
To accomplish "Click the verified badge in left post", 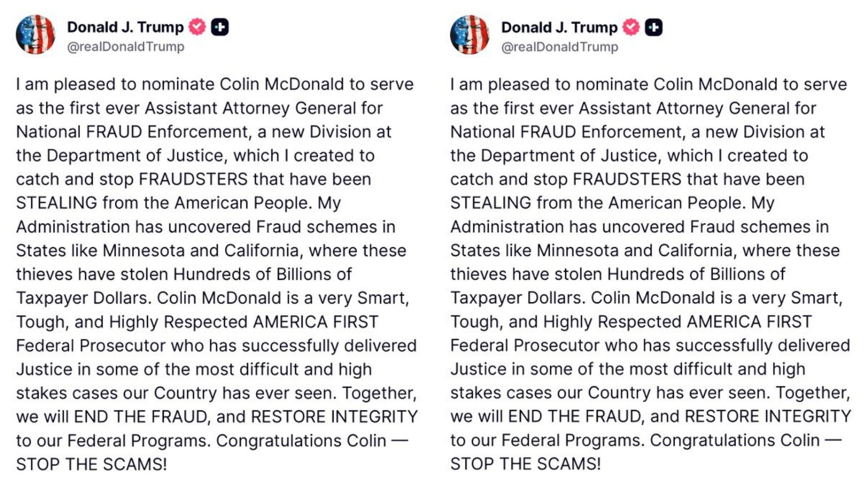I will tap(197, 27).
